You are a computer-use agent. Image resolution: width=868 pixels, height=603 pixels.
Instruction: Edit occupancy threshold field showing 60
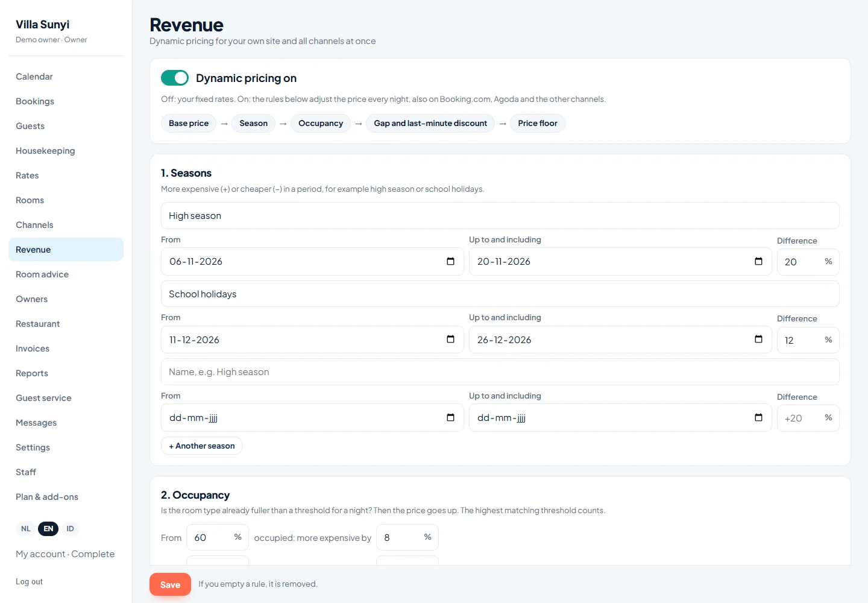pyautogui.click(x=218, y=537)
